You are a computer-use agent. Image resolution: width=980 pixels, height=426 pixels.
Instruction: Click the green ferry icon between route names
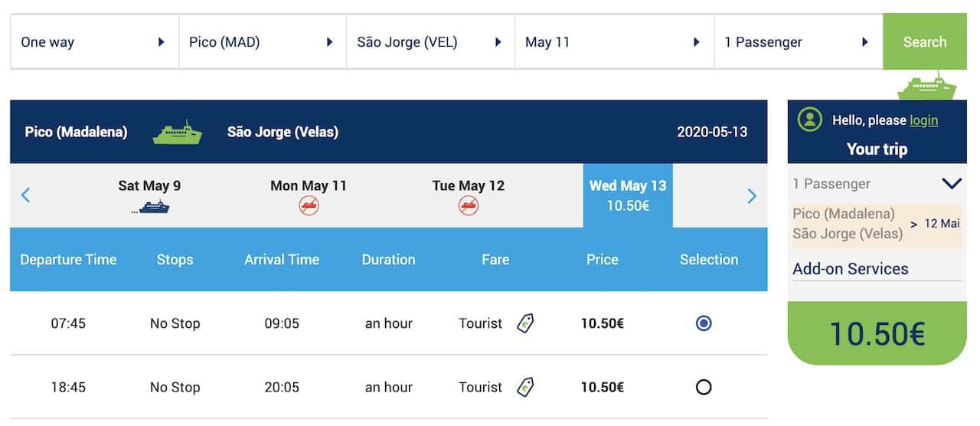point(177,132)
